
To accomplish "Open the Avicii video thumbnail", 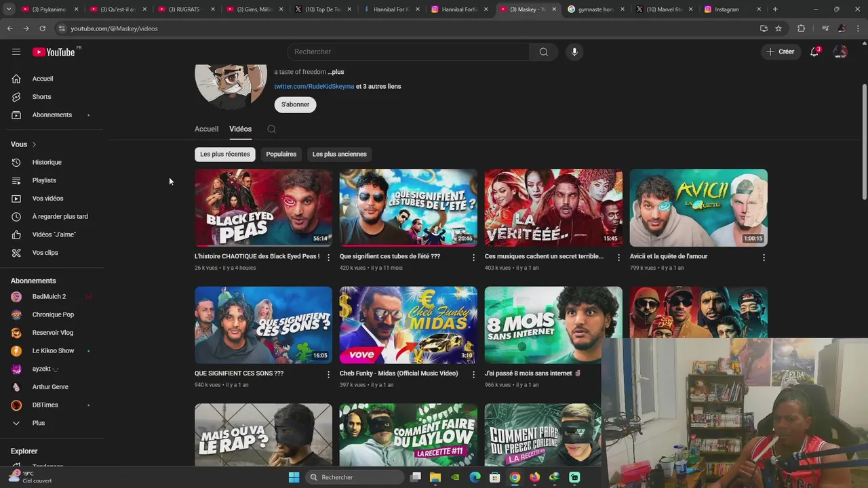I will [698, 207].
